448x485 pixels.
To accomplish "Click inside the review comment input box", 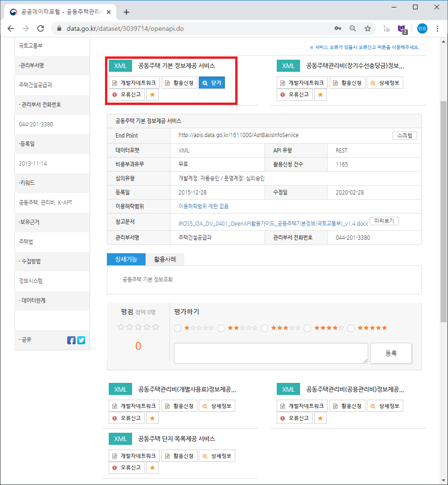I will click(x=271, y=353).
